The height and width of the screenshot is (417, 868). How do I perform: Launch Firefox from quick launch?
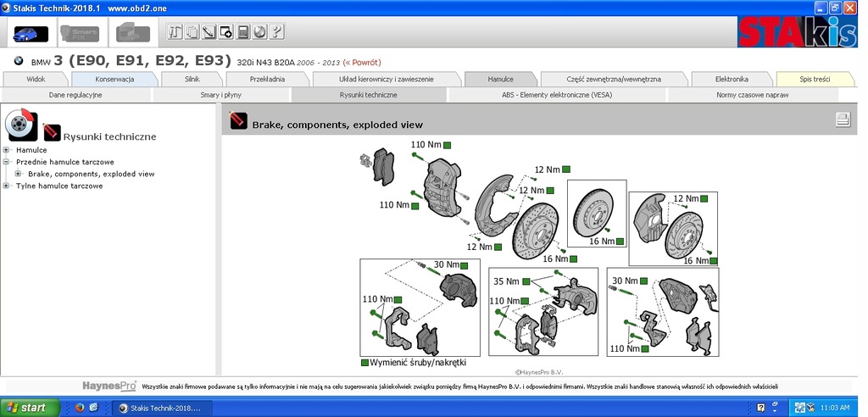pyautogui.click(x=79, y=409)
